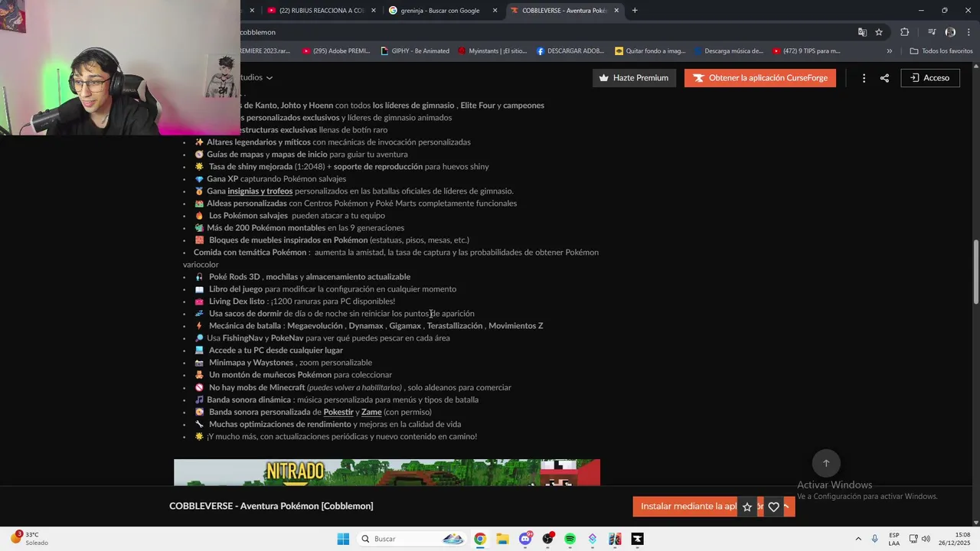Open the CurseForge app in the taskbar

point(637,539)
